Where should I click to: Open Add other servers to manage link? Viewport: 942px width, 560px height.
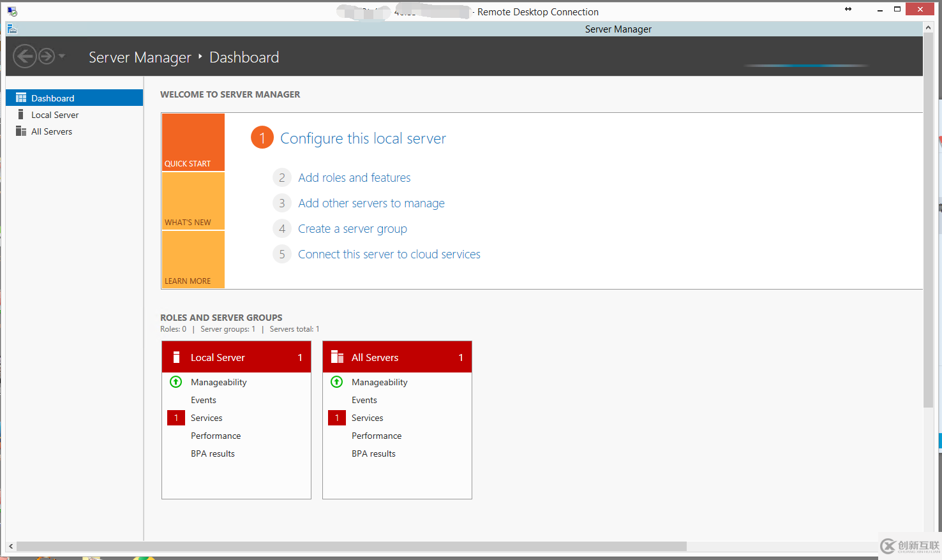click(371, 203)
